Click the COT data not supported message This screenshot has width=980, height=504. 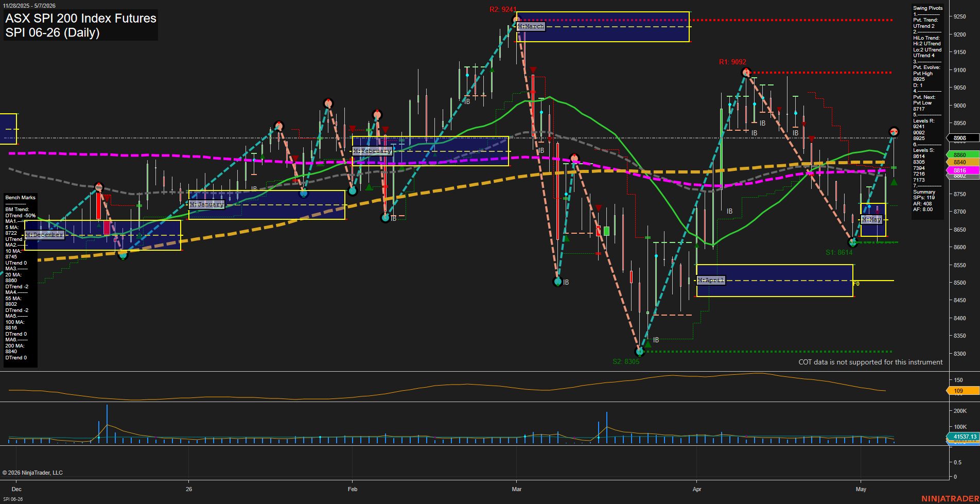[x=870, y=362]
